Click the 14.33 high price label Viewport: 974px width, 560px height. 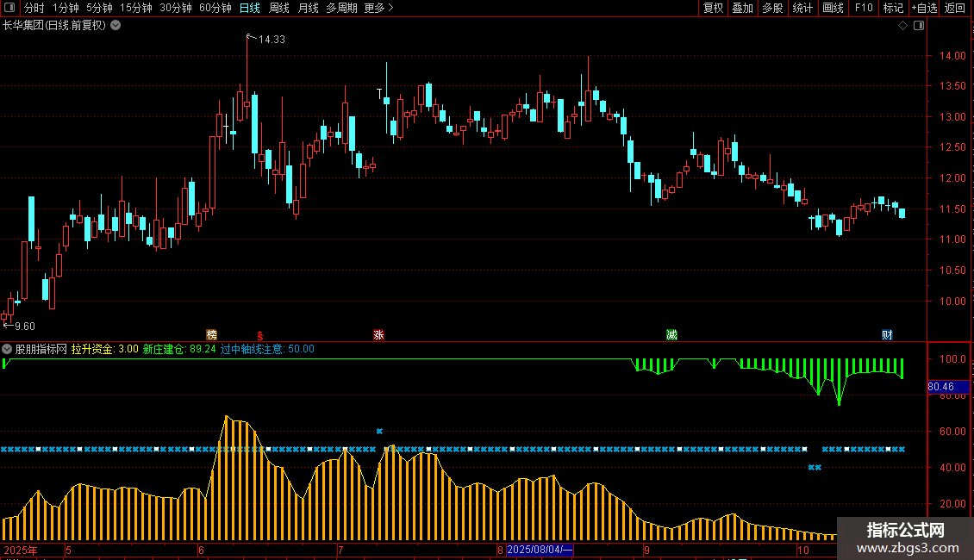click(272, 39)
